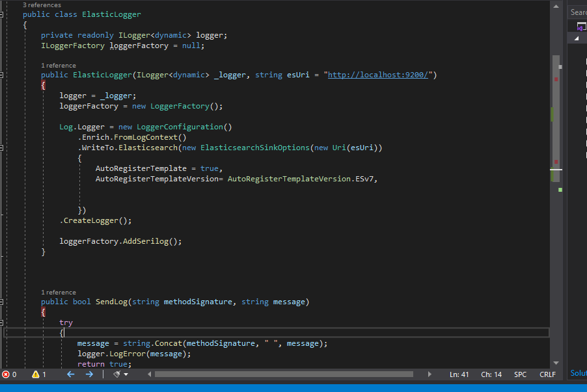This screenshot has height=392, width=587.
Task: Click the 'ESv7' enum value
Action: coord(364,179)
